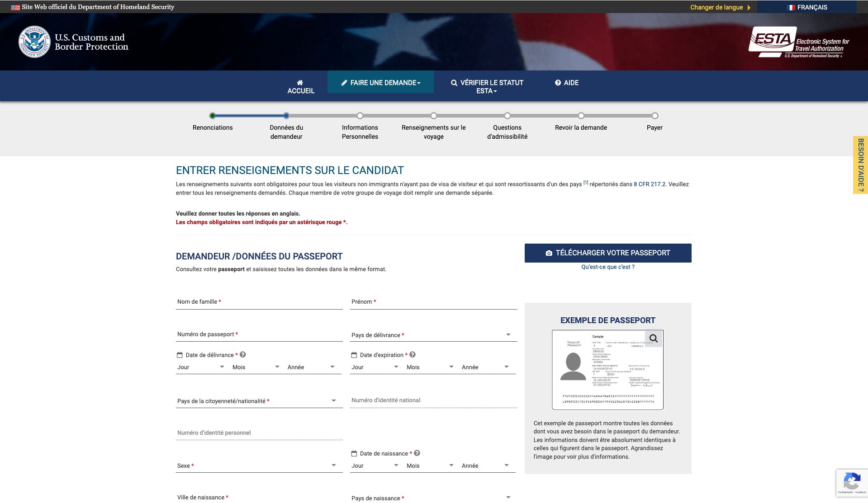Click help icon next to Date de délivrance
The height and width of the screenshot is (503, 868).
pos(243,355)
